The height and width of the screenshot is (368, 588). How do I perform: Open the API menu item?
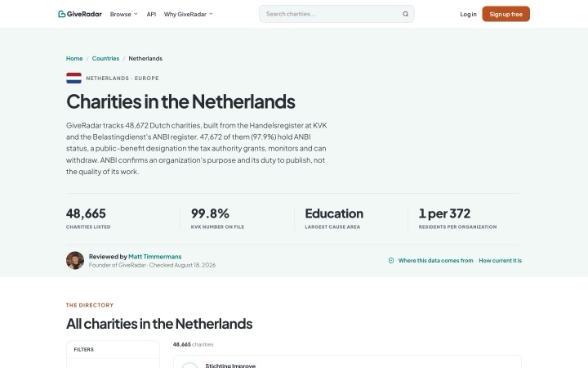pos(151,14)
